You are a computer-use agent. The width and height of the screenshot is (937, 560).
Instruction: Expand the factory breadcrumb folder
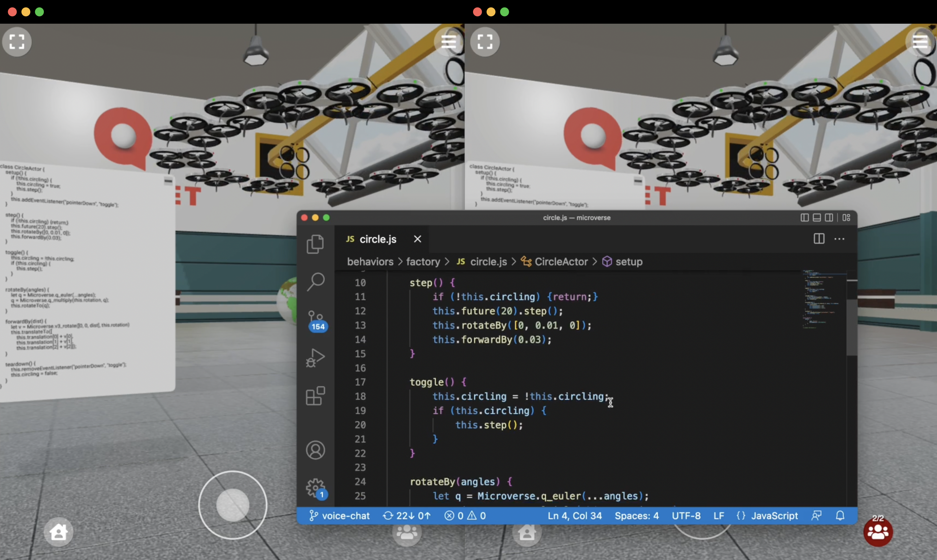click(423, 262)
